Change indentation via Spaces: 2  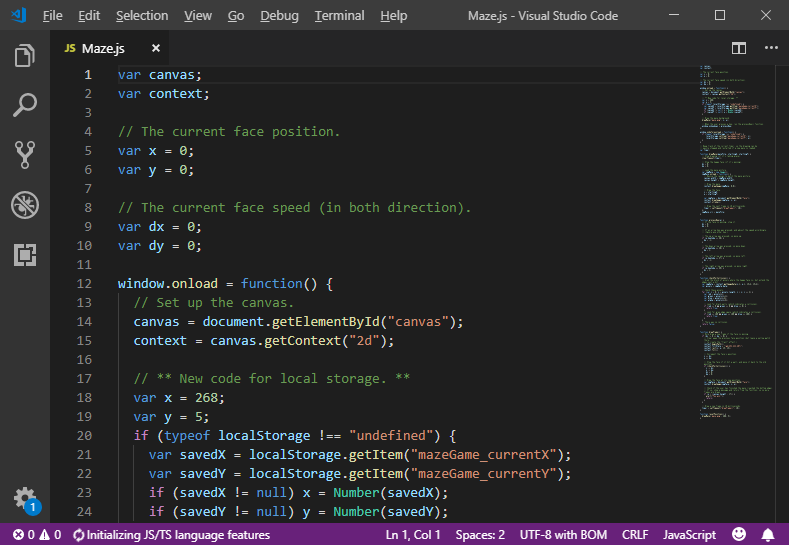click(480, 534)
